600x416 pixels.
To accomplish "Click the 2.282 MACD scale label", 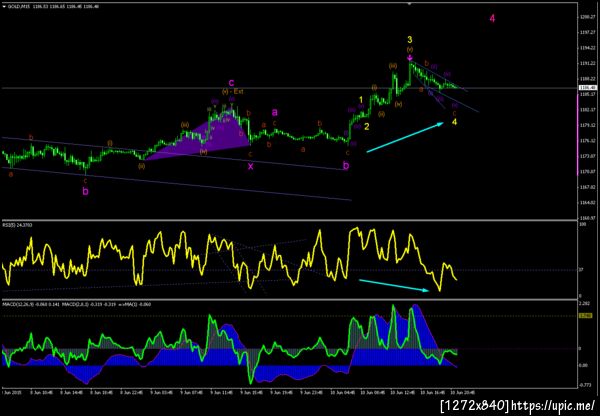I will click(x=585, y=303).
